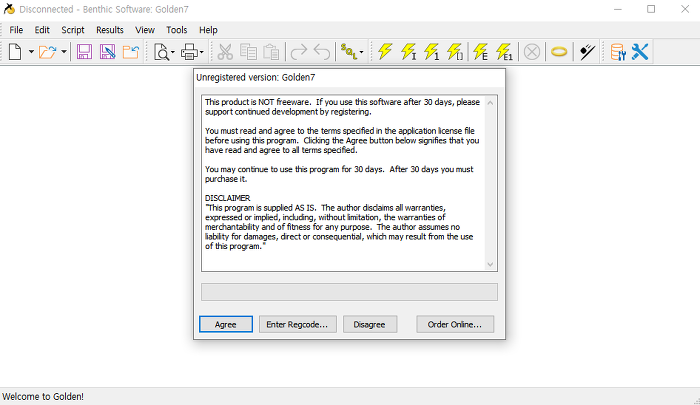Click the 'Welcome to Golden!' status bar text
Image resolution: width=700 pixels, height=405 pixels.
(x=43, y=397)
